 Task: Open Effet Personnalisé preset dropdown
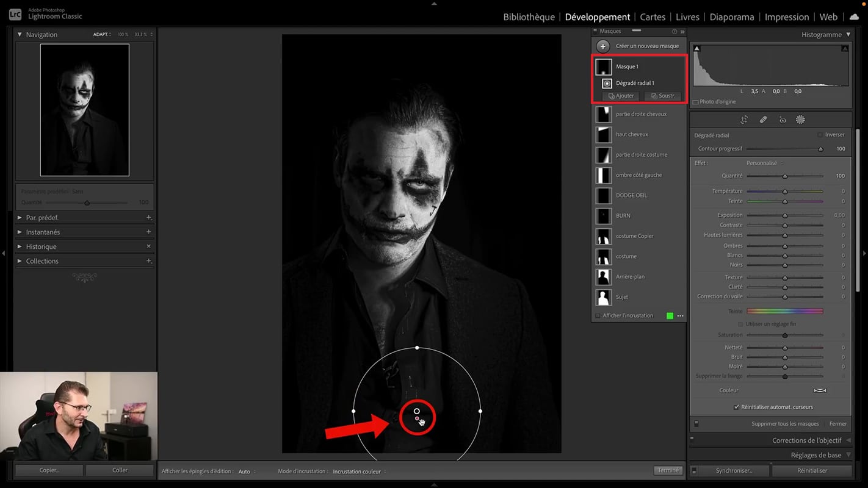(764, 163)
